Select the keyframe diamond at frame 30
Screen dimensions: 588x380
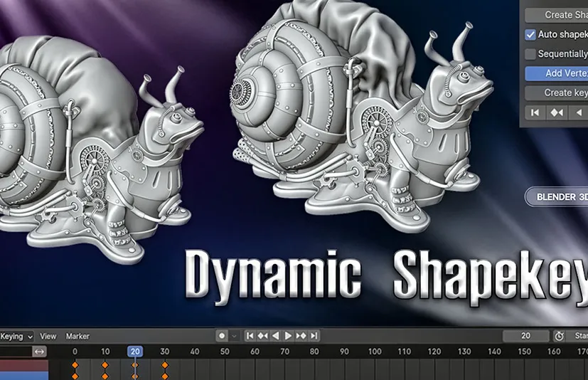165,365
